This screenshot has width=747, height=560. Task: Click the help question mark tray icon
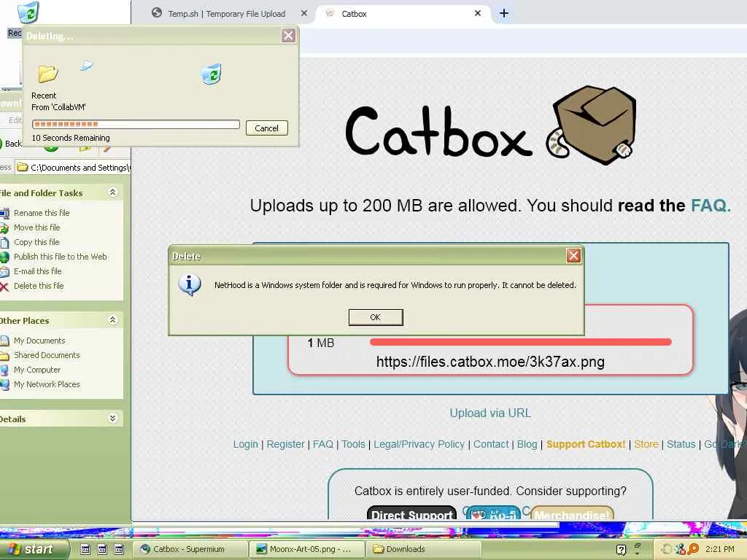tap(621, 550)
